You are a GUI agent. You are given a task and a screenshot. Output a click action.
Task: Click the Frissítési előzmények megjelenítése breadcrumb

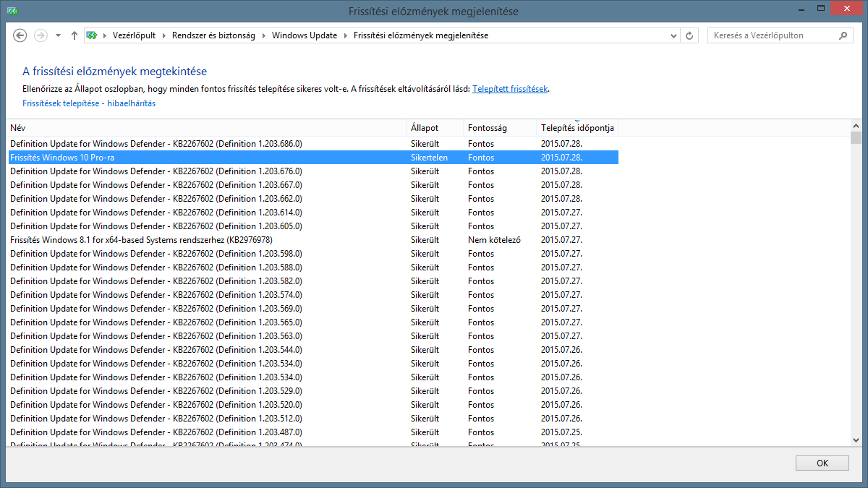(420, 35)
